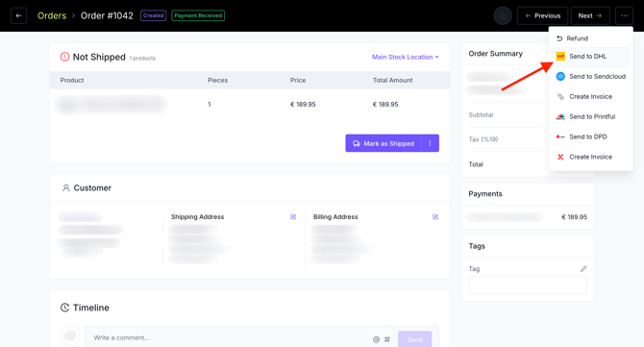
Task: Click the Mark as Shipped button
Action: [x=384, y=143]
